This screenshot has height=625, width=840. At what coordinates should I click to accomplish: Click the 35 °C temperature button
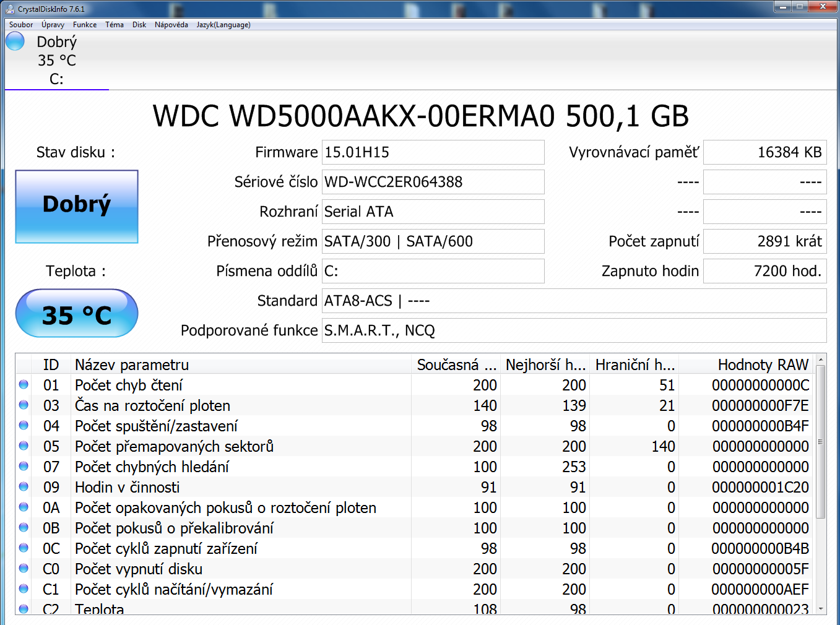[x=77, y=314]
